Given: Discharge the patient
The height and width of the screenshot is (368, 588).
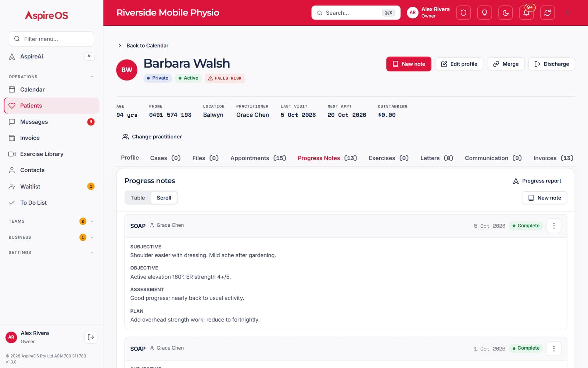Looking at the screenshot, I should tap(552, 64).
